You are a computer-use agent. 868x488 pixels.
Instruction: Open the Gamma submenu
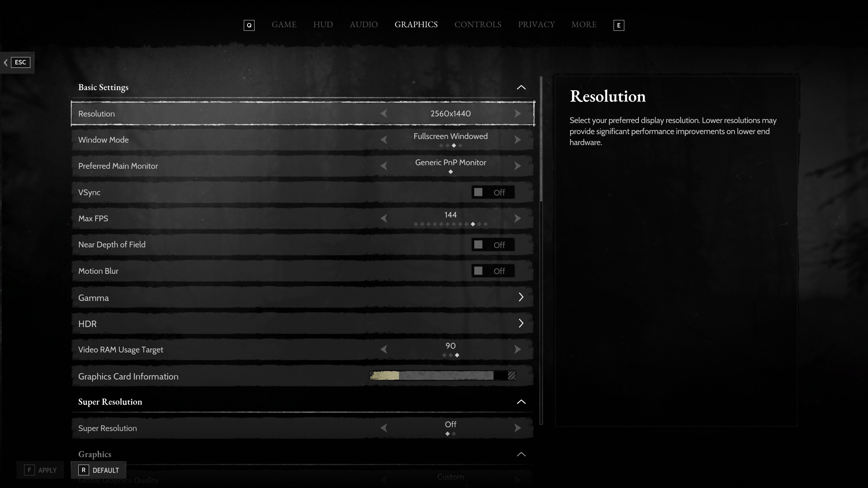click(521, 298)
